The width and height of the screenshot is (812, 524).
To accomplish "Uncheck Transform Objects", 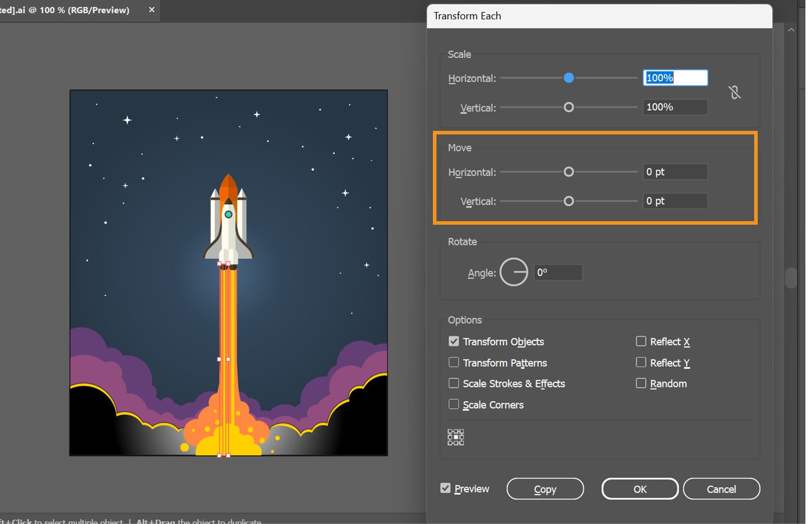I will click(454, 341).
